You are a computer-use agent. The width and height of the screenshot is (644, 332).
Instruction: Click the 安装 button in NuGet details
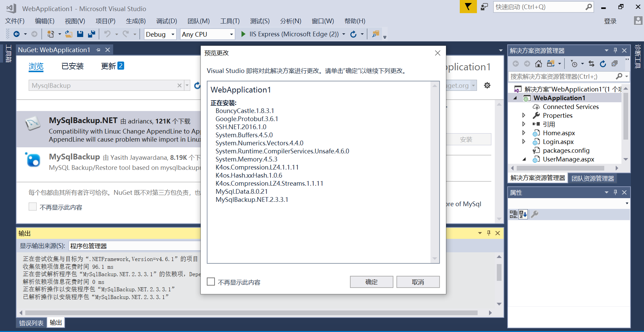tap(466, 139)
